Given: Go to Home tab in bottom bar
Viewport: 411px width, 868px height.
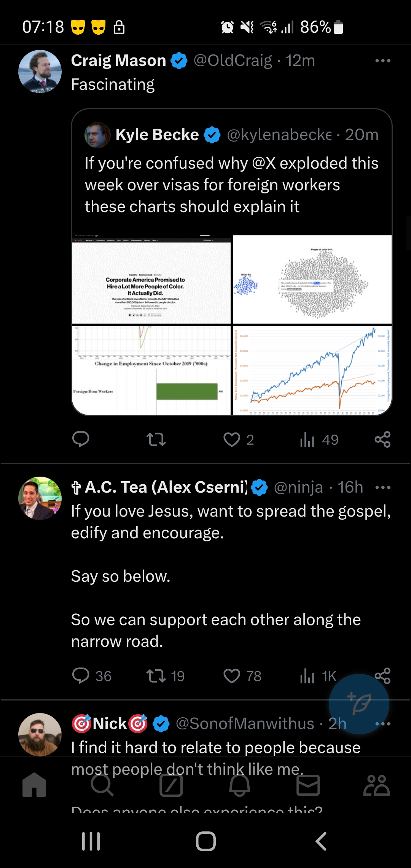Looking at the screenshot, I should pos(34,785).
